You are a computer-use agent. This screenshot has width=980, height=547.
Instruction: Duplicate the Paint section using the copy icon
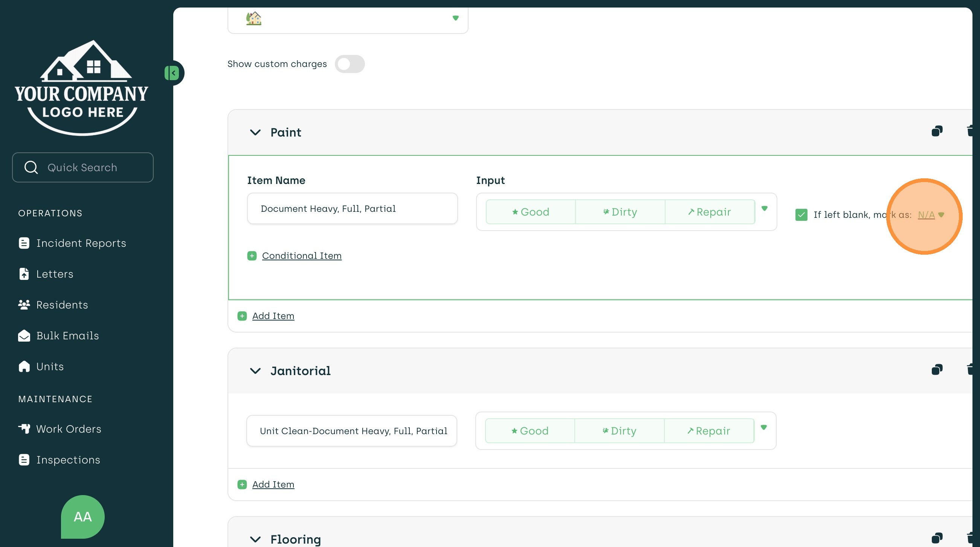[937, 132]
